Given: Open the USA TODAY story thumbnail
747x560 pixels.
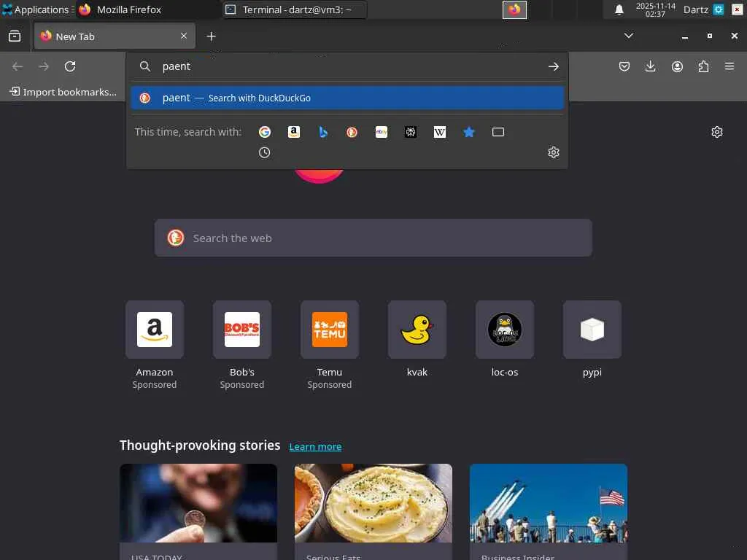Looking at the screenshot, I should (198, 503).
